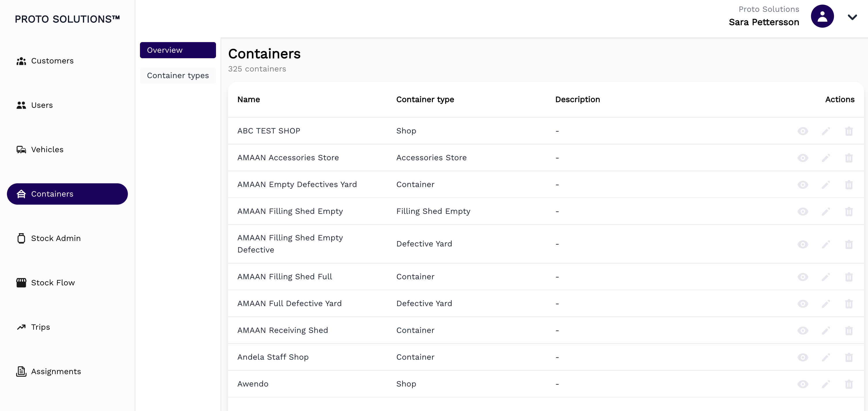Switch to the Overview tab
This screenshot has height=411, width=868.
click(178, 50)
